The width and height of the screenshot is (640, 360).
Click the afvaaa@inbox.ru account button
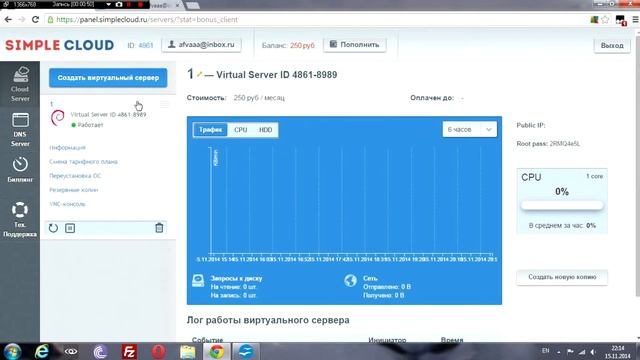coord(201,44)
